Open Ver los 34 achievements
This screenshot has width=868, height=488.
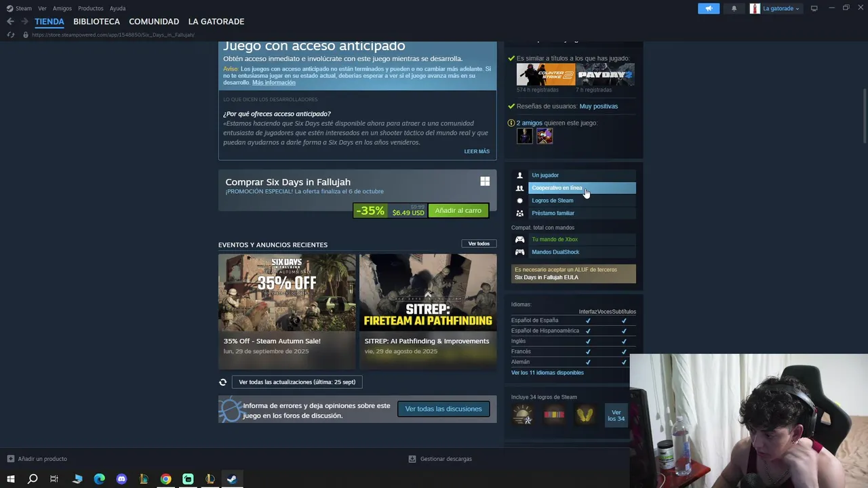[x=616, y=415]
